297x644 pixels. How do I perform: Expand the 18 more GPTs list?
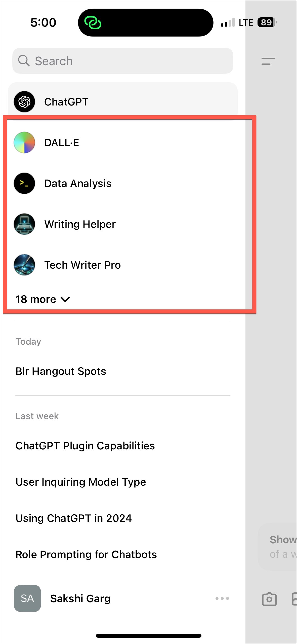[x=43, y=299]
